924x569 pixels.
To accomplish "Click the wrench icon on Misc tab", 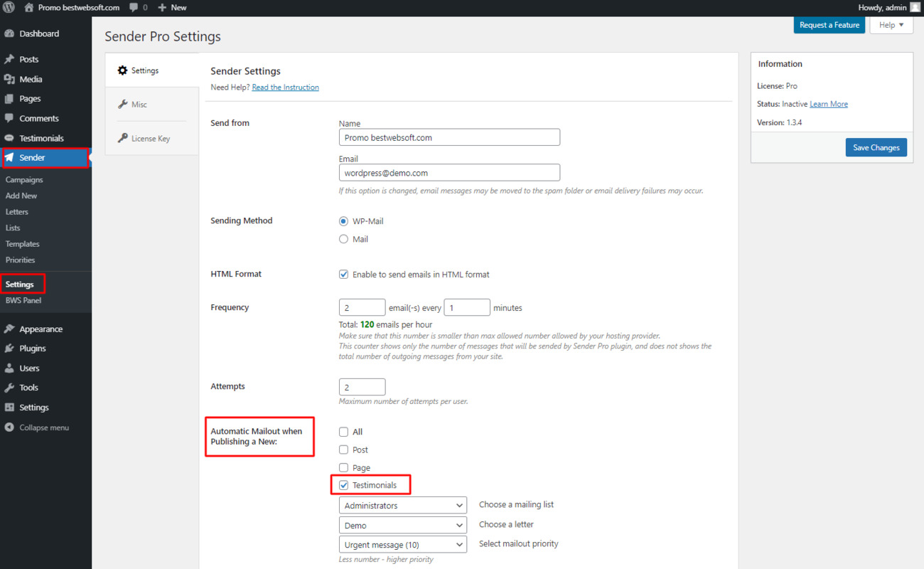I will click(122, 104).
